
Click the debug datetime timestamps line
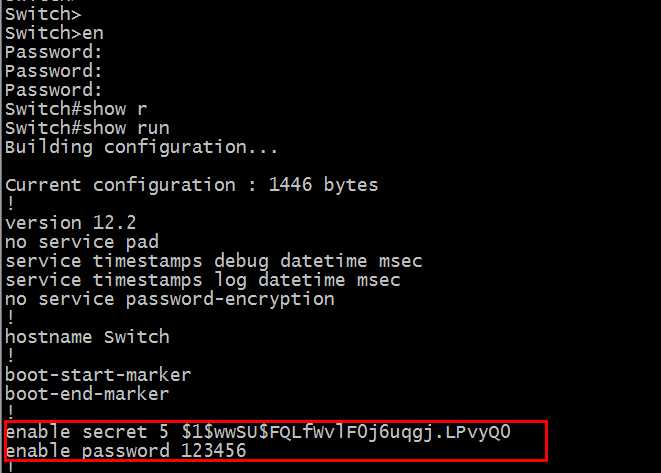213,261
